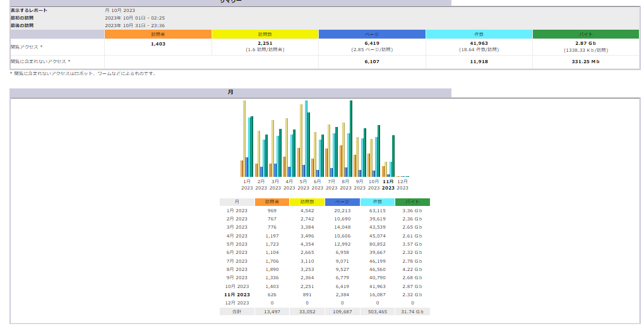Click the monthly table green バイト header

pos(412,202)
